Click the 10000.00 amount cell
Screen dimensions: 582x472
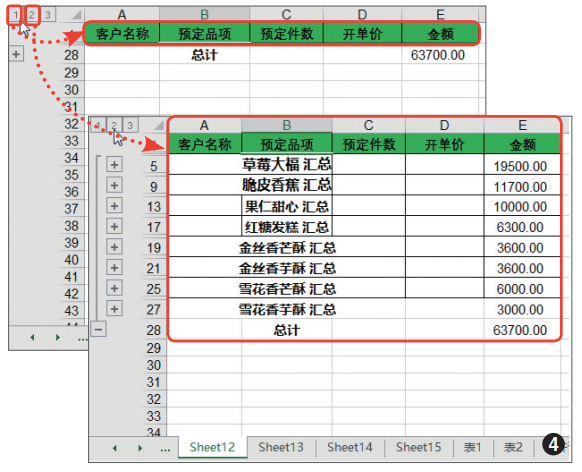coord(522,206)
